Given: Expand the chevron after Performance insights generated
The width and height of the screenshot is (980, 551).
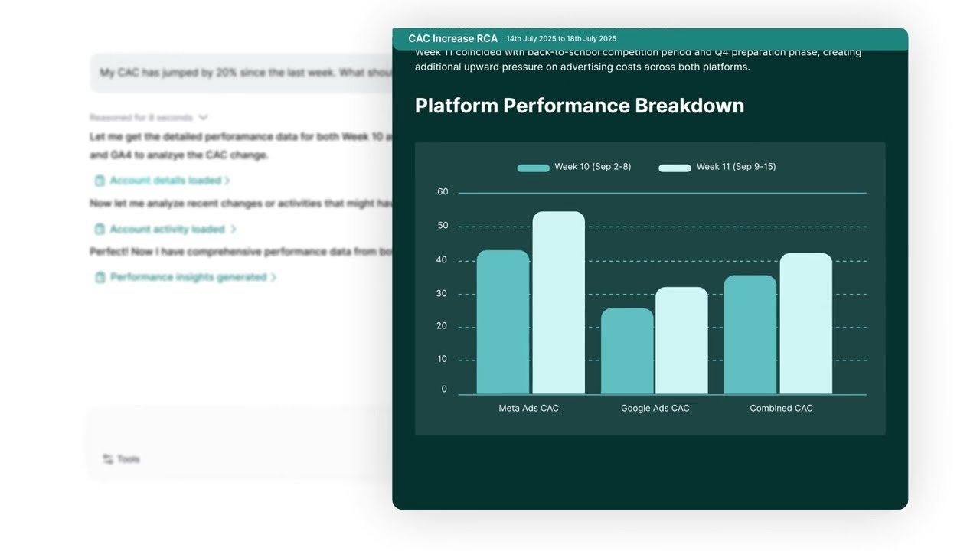Looking at the screenshot, I should [273, 277].
